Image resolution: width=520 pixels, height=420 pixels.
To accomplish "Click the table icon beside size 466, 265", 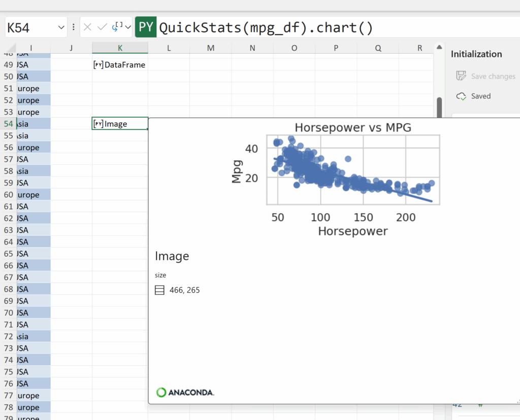I will 159,290.
